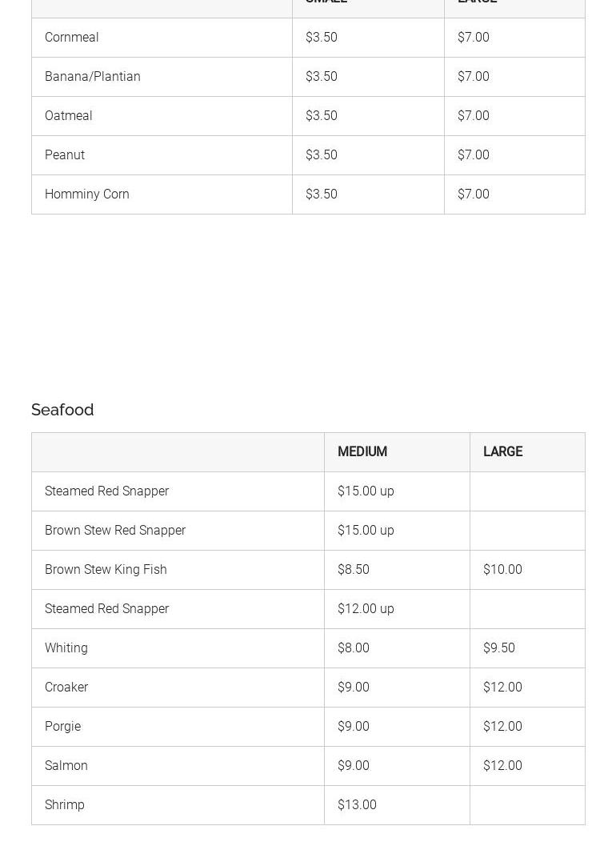The height and width of the screenshot is (866, 616).
Task: Select the Banana/Plantian item name
Action: click(x=93, y=77)
